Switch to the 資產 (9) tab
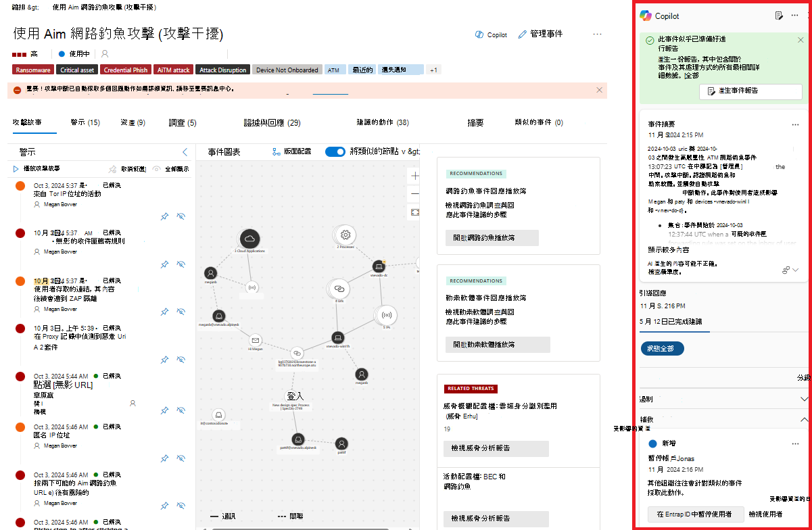 pos(133,122)
